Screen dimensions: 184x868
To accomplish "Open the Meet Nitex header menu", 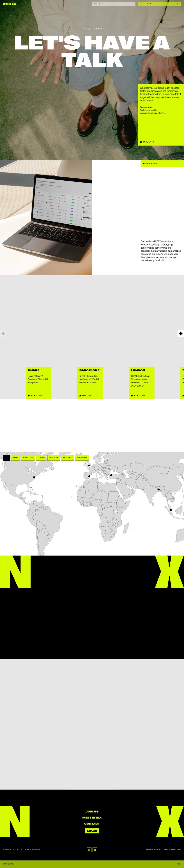I will tap(114, 4).
